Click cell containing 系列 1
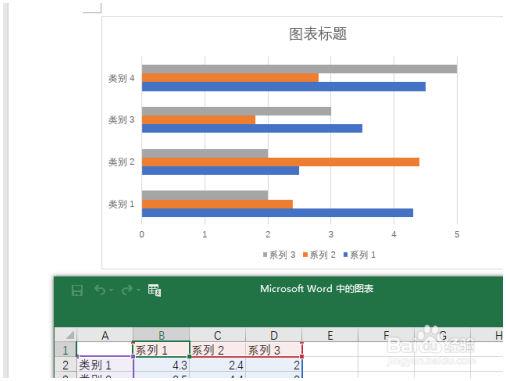 161,350
